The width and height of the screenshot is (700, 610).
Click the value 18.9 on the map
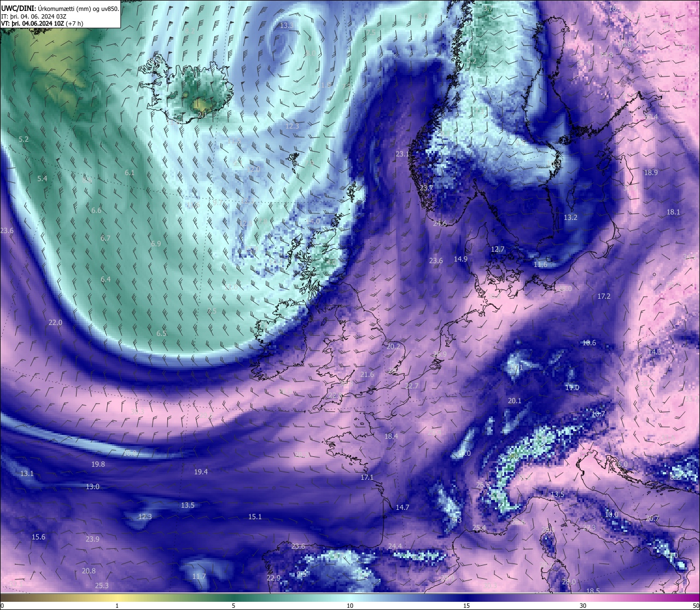tap(651, 172)
